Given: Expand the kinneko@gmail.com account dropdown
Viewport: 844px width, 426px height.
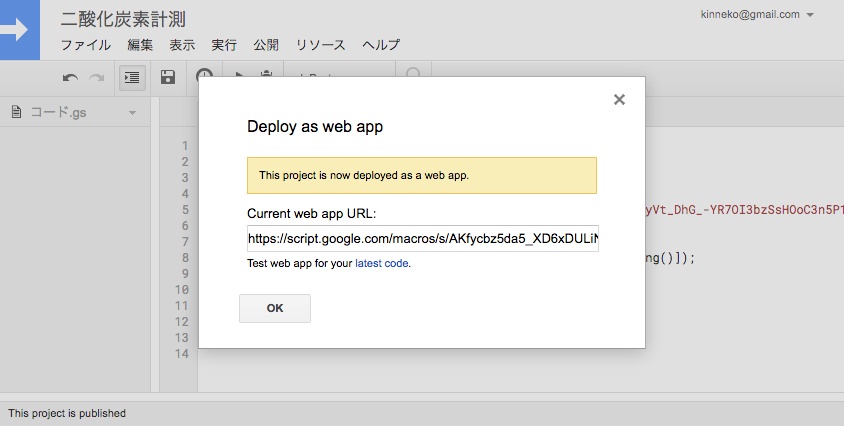Looking at the screenshot, I should [810, 15].
